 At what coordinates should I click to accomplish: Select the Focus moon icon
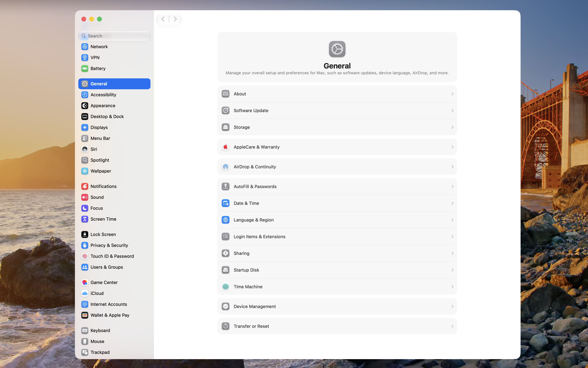click(x=85, y=208)
